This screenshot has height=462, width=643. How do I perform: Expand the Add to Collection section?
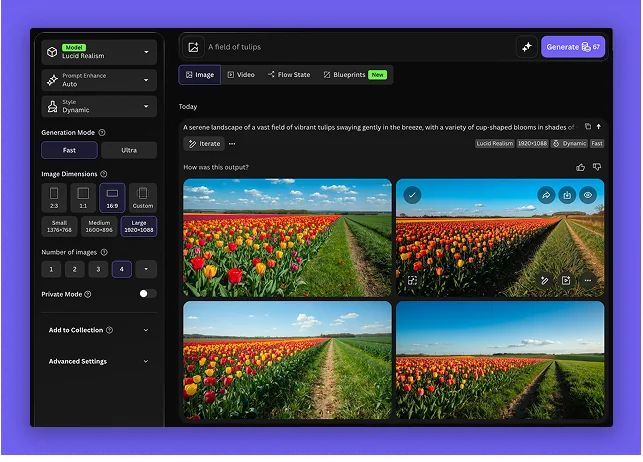click(x=99, y=330)
